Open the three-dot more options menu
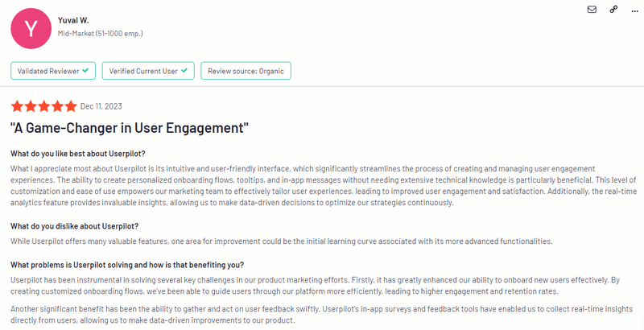This screenshot has width=644, height=330. 634,10
